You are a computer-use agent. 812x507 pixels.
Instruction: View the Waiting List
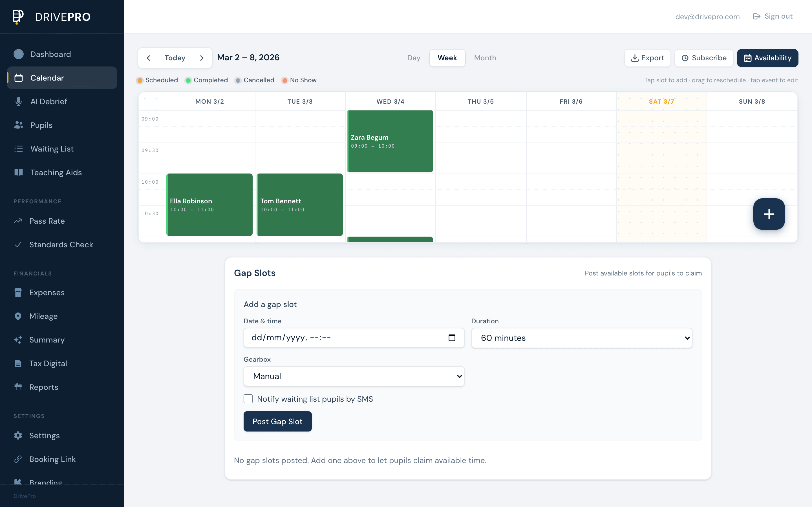point(52,148)
